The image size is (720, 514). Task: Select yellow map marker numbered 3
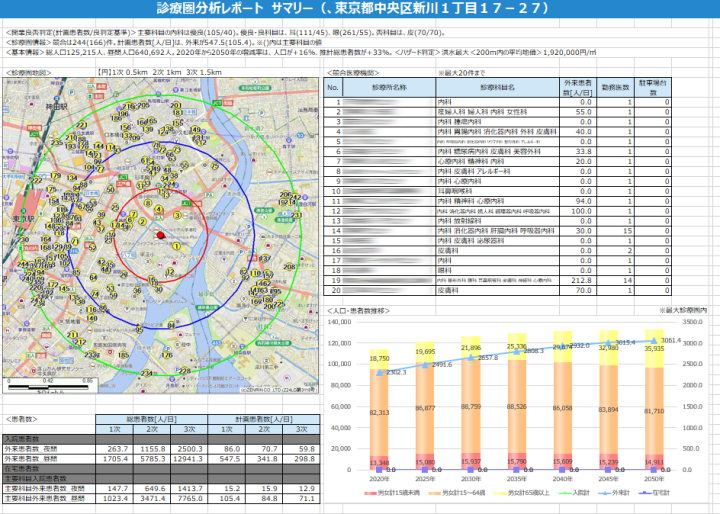pos(177,215)
